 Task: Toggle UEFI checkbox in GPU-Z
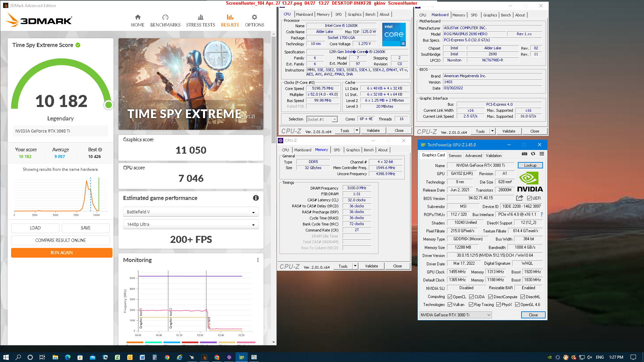[x=529, y=198]
